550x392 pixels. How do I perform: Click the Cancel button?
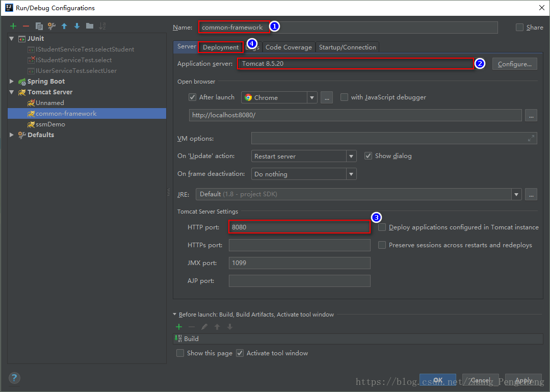480,380
